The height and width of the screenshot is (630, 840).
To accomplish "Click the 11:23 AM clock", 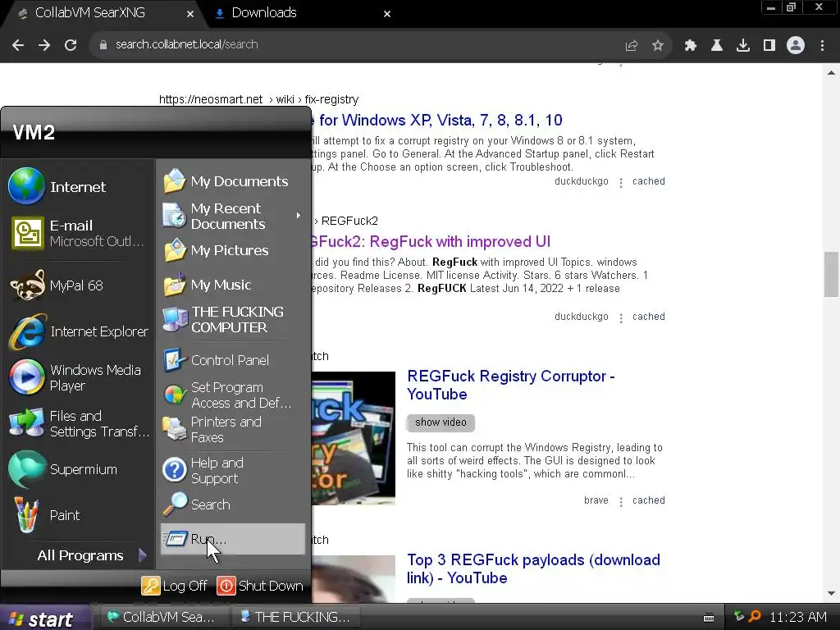I will coord(797,617).
